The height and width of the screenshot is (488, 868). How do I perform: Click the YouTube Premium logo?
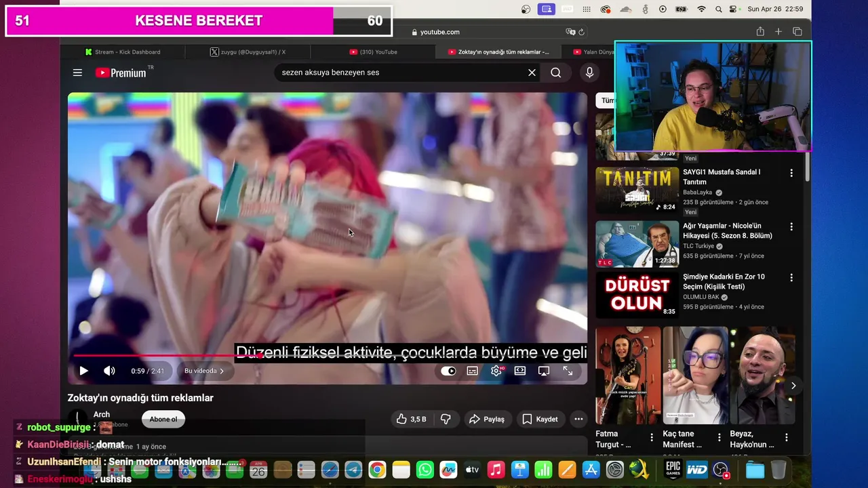(x=121, y=73)
